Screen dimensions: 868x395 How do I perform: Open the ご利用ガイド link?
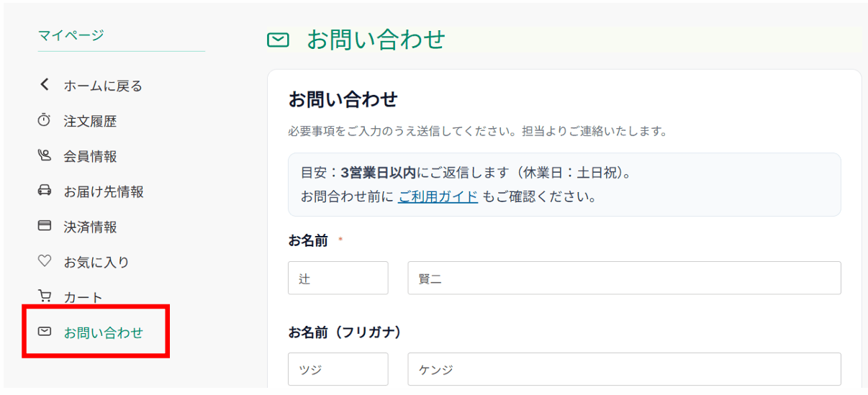438,196
